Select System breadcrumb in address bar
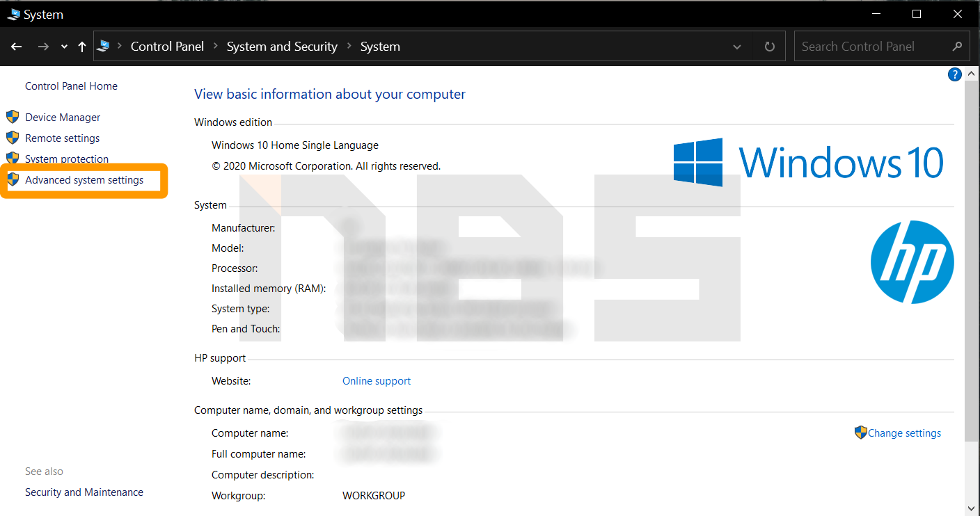Viewport: 980px width, 516px height. pyautogui.click(x=380, y=47)
